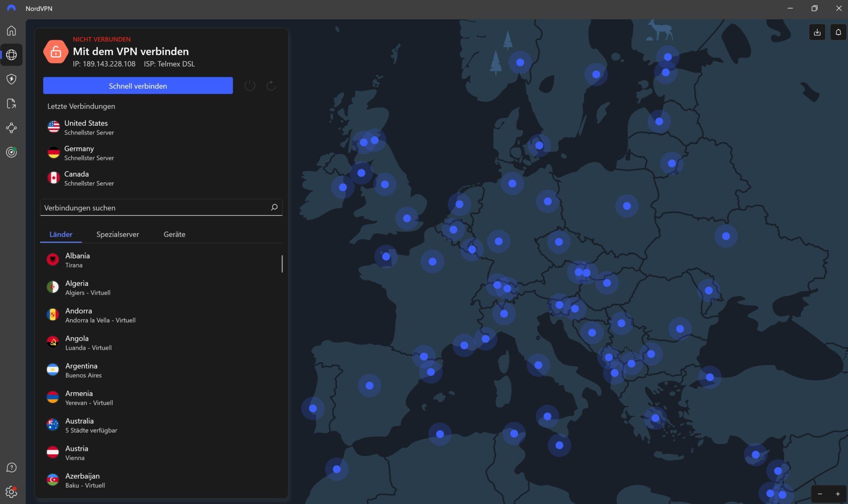Click the Canada flag icon
The width and height of the screenshot is (848, 504).
click(54, 178)
